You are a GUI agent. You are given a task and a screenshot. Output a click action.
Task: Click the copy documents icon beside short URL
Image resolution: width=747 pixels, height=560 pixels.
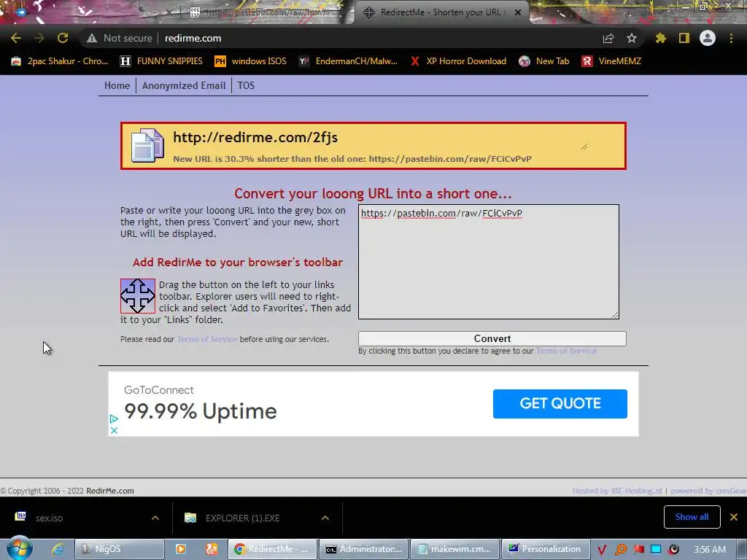(147, 146)
